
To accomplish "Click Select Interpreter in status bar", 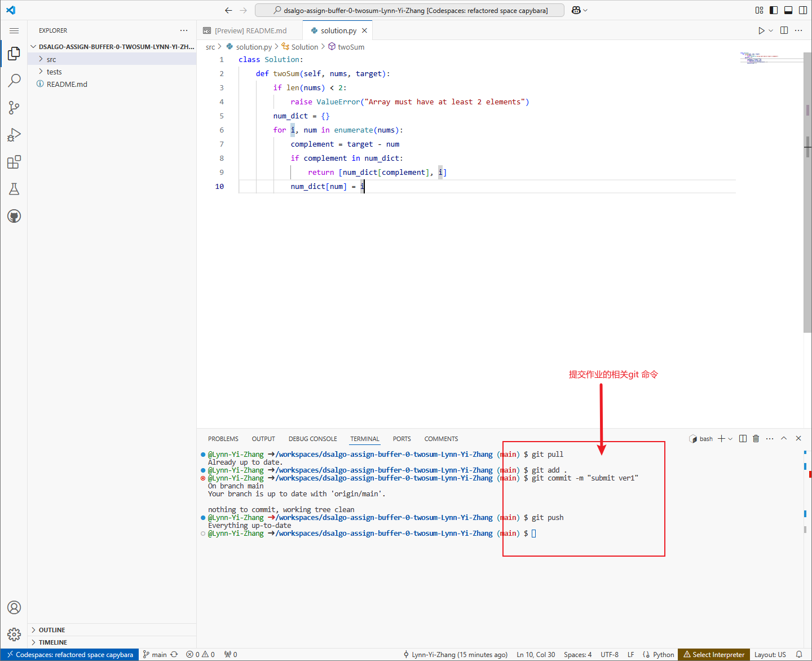I will [714, 655].
